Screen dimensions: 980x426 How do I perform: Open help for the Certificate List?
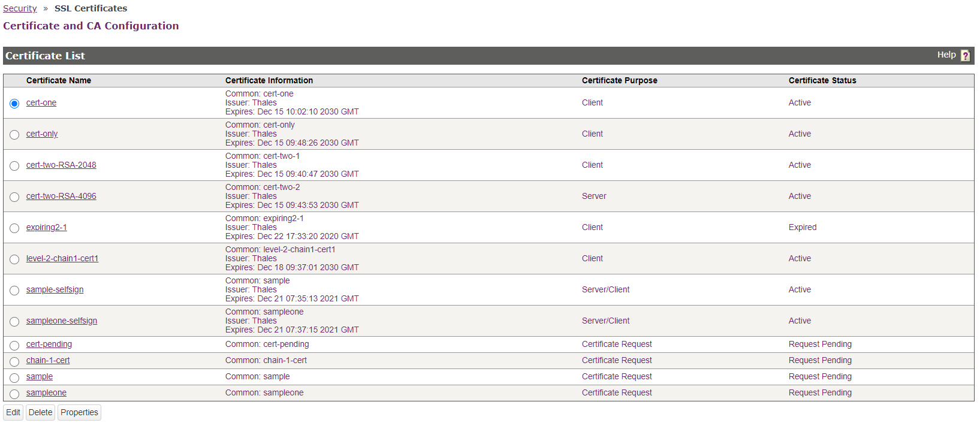(965, 55)
